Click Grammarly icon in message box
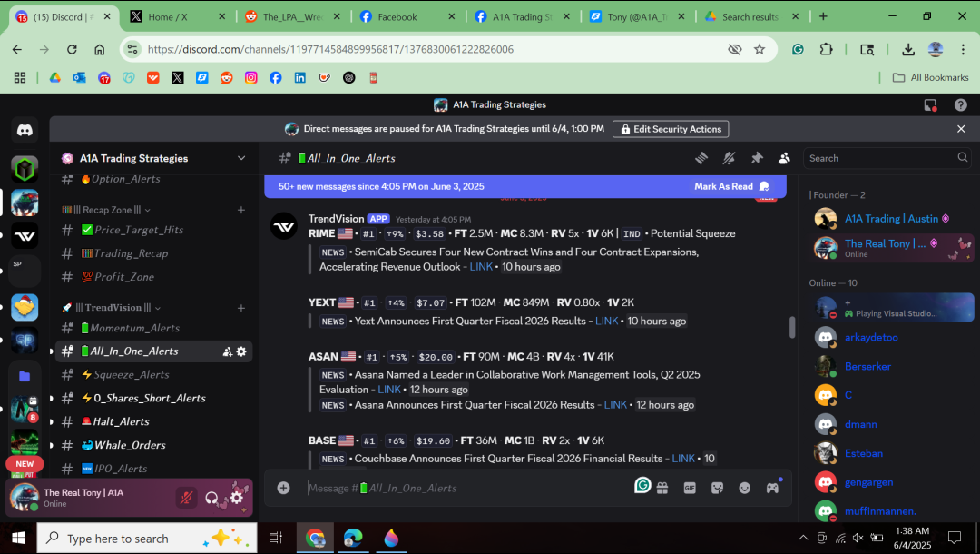Image resolution: width=980 pixels, height=554 pixels. click(x=642, y=485)
